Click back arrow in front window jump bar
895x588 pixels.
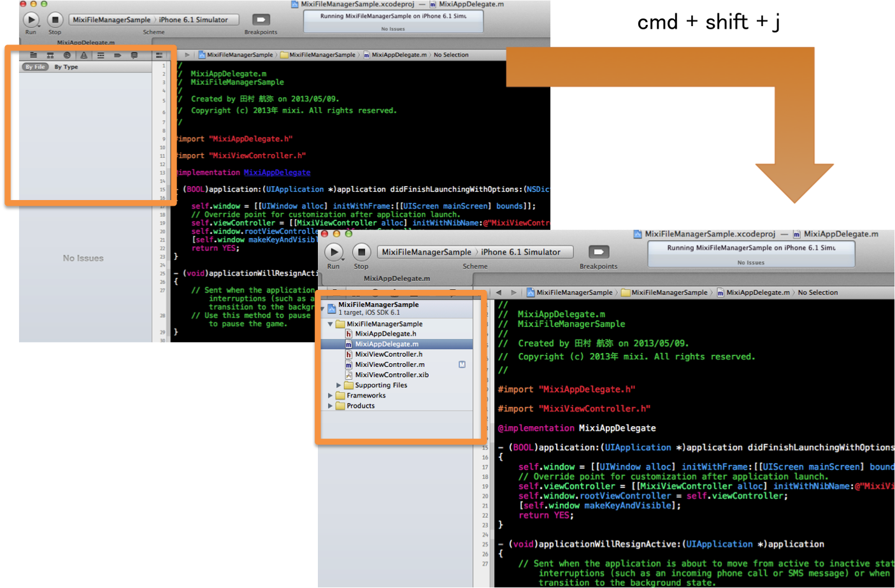pos(499,292)
